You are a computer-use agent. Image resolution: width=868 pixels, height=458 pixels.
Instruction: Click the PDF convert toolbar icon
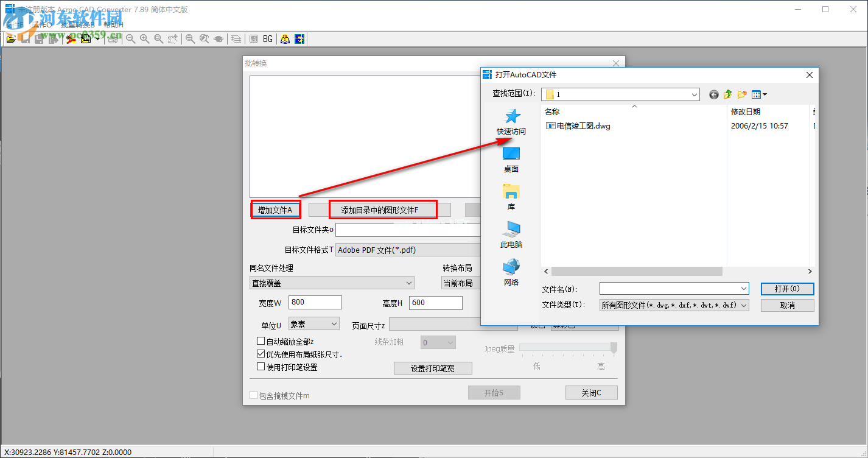click(x=71, y=39)
